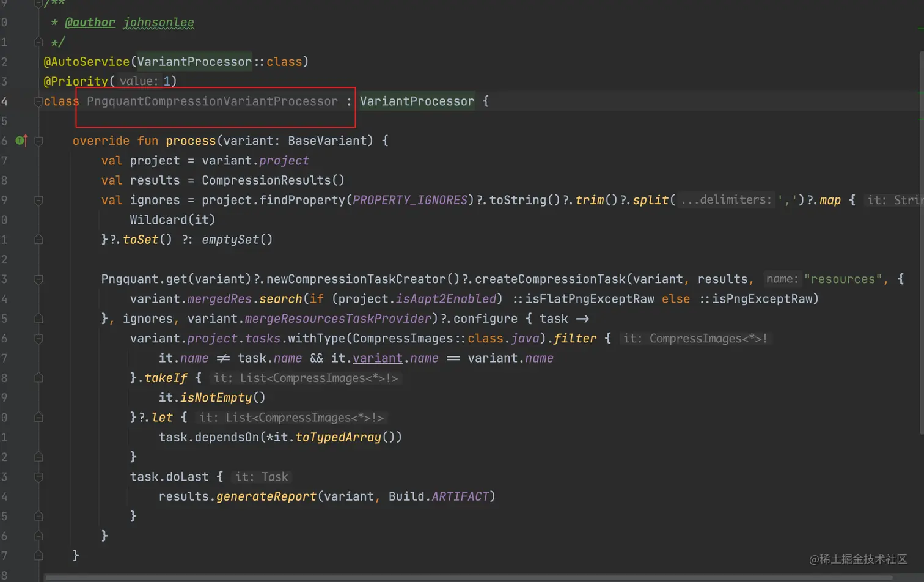Click createCompressionTask method call
Image resolution: width=924 pixels, height=582 pixels.
click(x=550, y=279)
